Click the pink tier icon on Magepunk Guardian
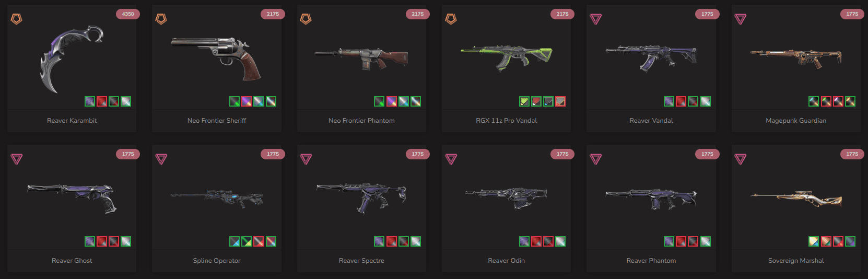 coord(740,19)
